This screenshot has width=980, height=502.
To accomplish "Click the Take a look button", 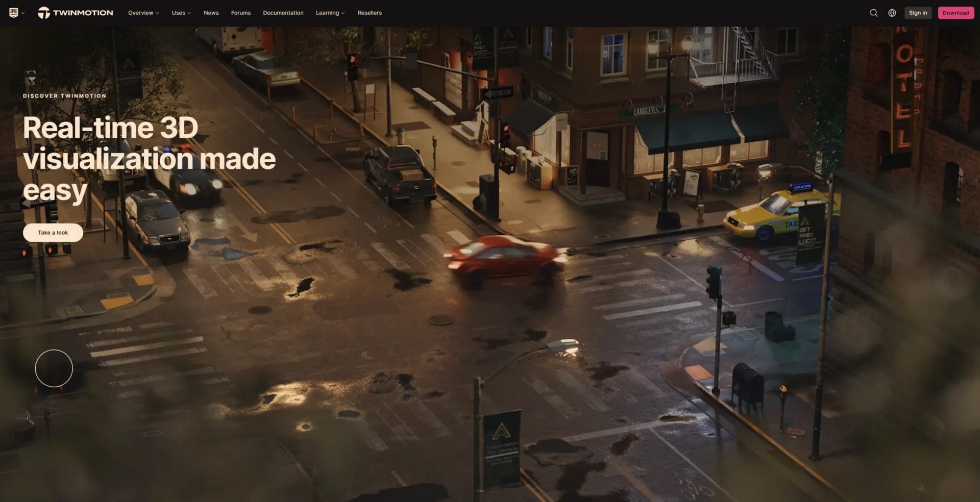I will click(53, 233).
